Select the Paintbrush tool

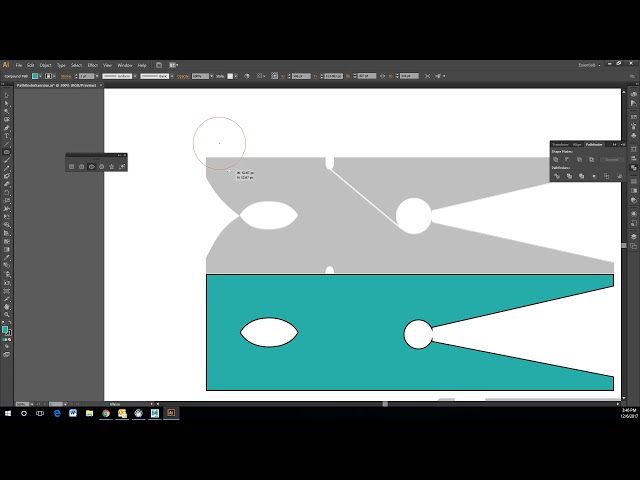[7, 160]
